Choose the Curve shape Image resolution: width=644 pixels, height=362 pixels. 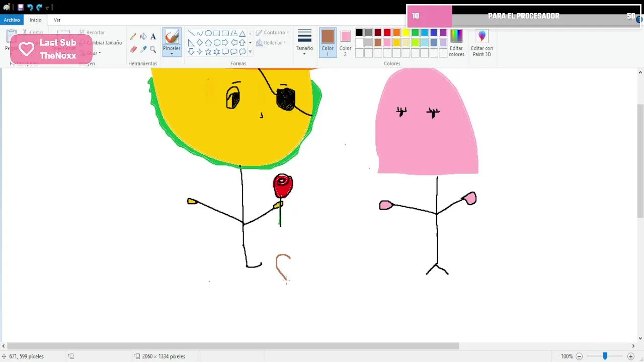click(200, 33)
